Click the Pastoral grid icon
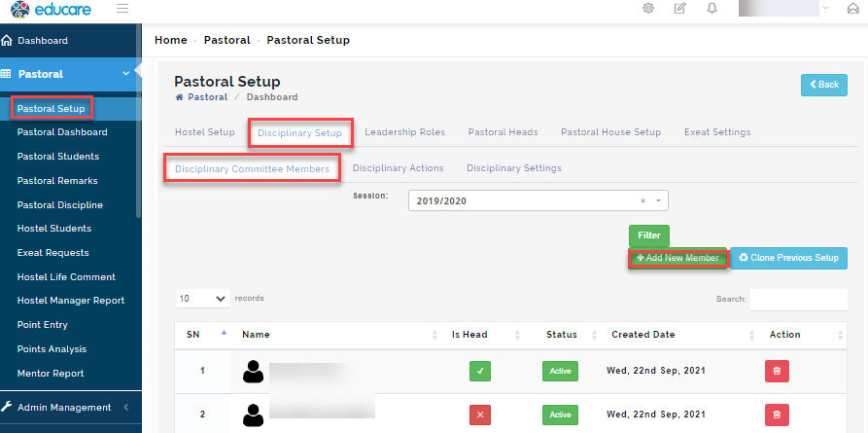The width and height of the screenshot is (868, 433). point(6,74)
